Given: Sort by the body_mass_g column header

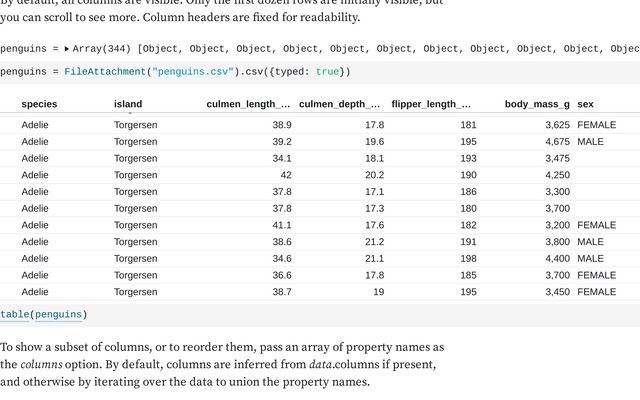Looking at the screenshot, I should click(x=537, y=104).
